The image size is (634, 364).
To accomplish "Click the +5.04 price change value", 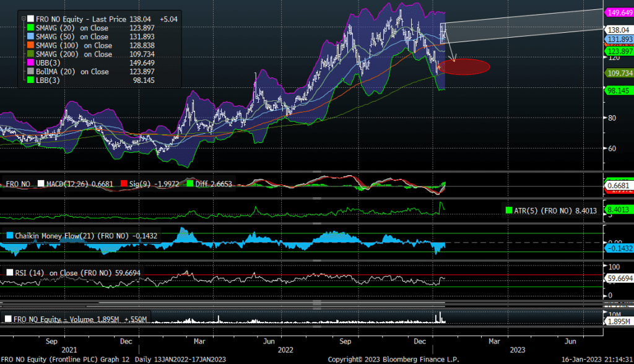I will coord(168,19).
